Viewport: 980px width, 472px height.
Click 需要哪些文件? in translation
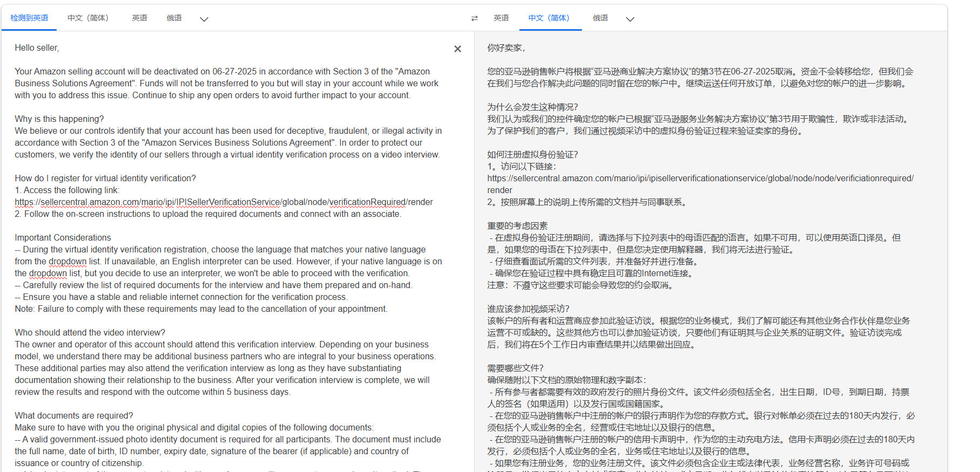click(x=515, y=368)
